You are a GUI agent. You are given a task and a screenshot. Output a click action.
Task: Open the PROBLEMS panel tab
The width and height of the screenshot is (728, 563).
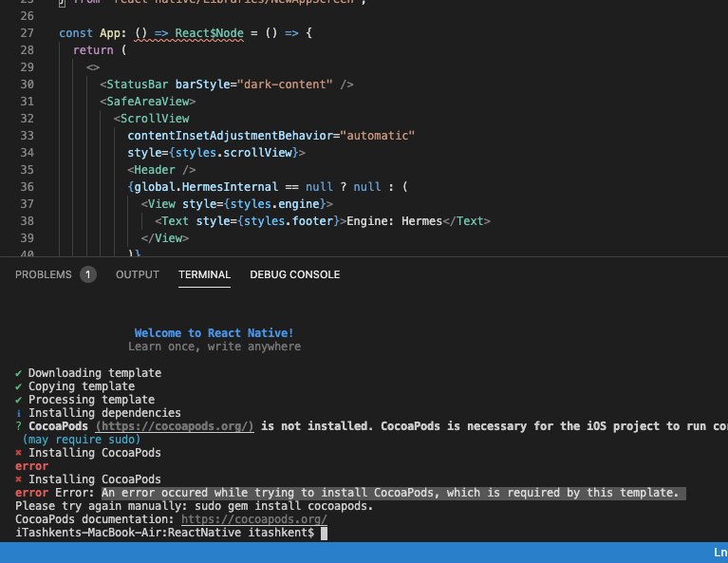pos(44,274)
